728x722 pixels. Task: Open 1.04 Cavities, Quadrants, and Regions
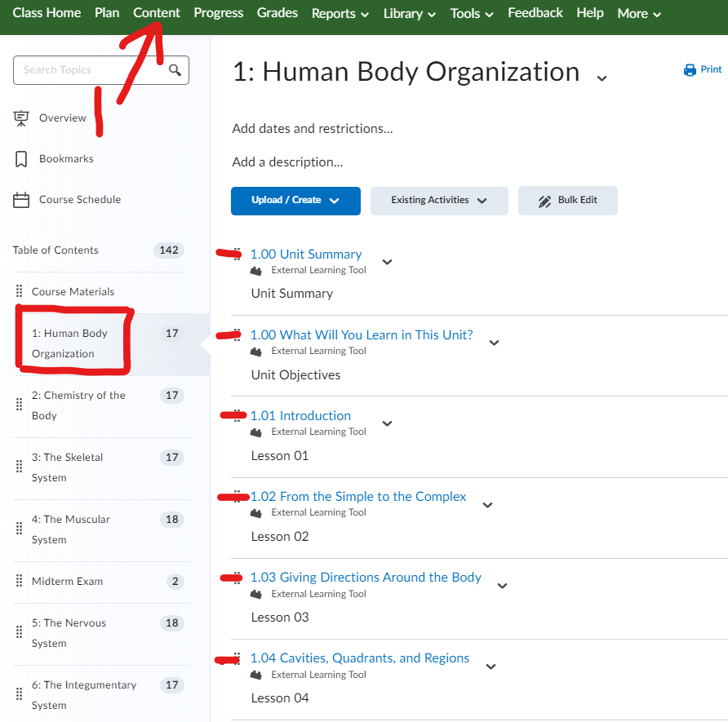coord(360,658)
